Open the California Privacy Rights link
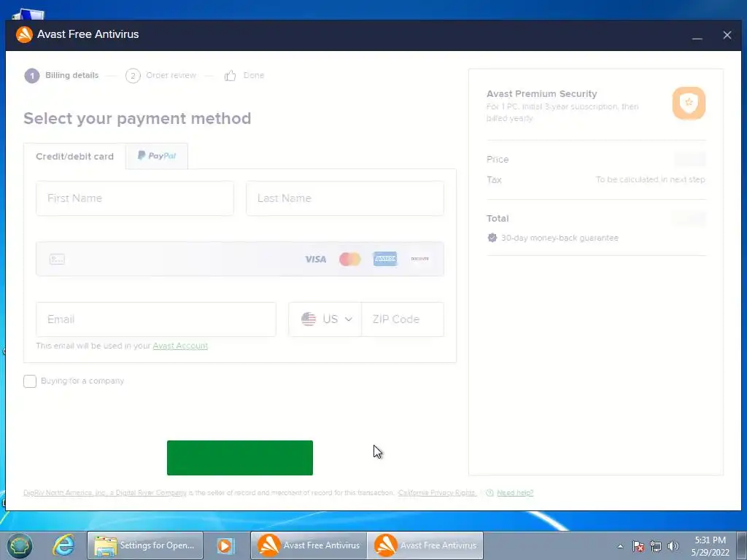747x560 pixels. tap(438, 493)
